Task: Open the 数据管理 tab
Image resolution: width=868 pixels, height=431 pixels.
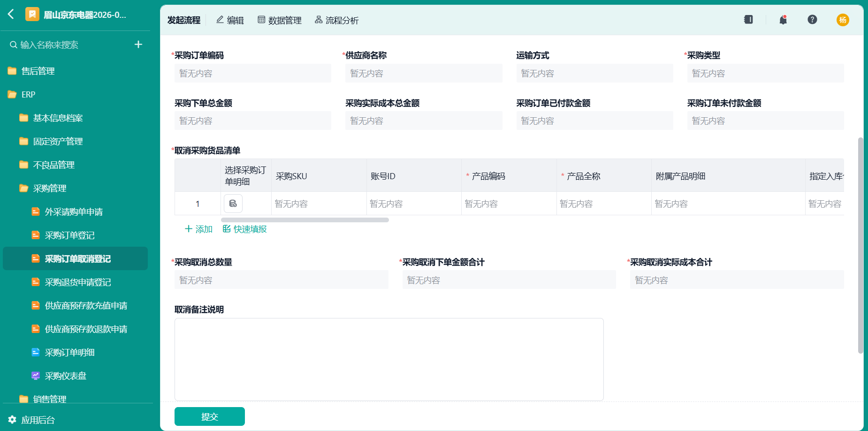Action: click(280, 20)
